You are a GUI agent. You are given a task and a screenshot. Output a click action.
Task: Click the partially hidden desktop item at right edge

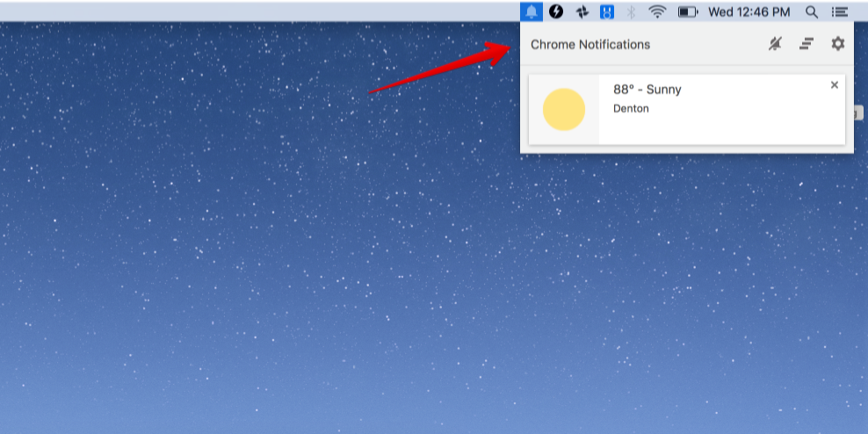[x=858, y=113]
